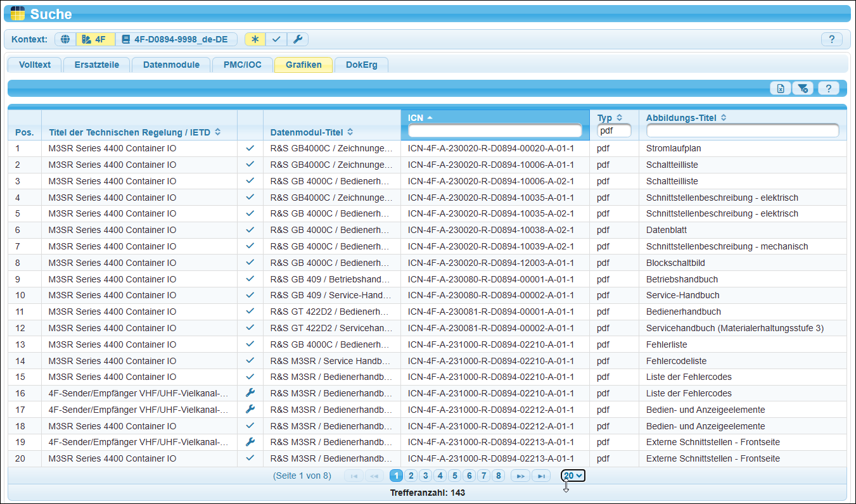This screenshot has height=504, width=856.
Task: Open help in the Kontext bar
Action: [831, 39]
